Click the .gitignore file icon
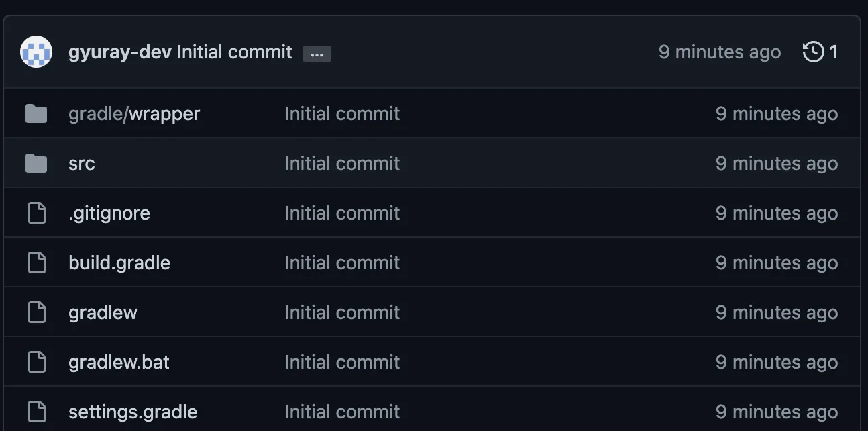The image size is (868, 431). tap(36, 213)
